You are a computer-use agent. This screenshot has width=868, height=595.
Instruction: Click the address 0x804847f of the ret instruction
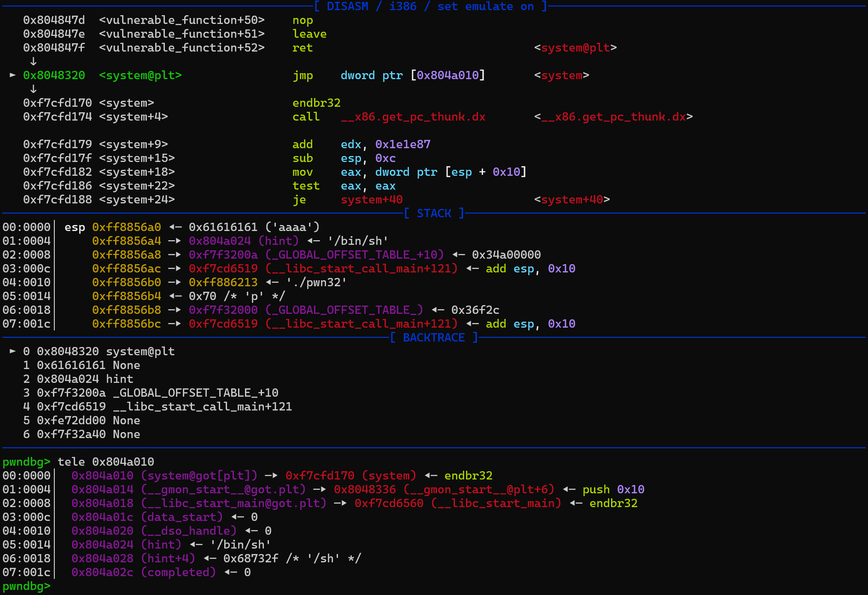click(54, 48)
